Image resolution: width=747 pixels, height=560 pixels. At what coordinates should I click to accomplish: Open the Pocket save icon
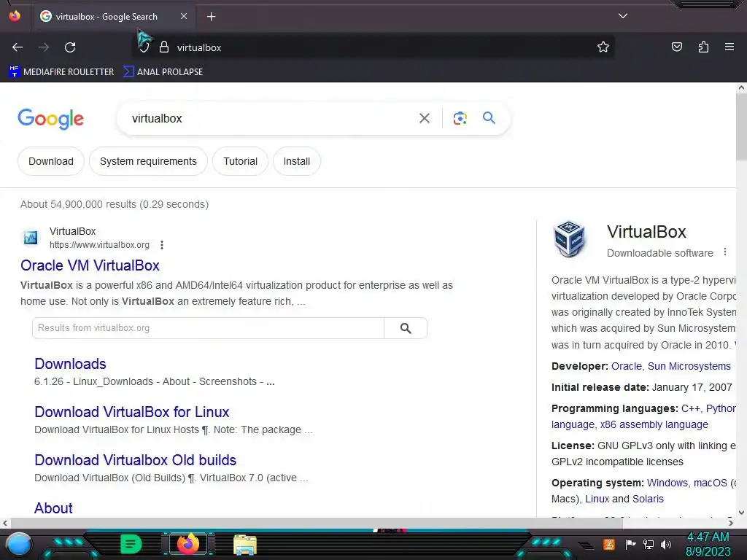click(x=677, y=47)
